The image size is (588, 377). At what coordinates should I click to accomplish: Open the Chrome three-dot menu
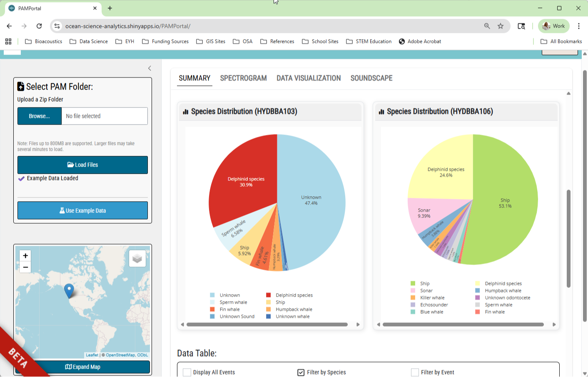[579, 26]
